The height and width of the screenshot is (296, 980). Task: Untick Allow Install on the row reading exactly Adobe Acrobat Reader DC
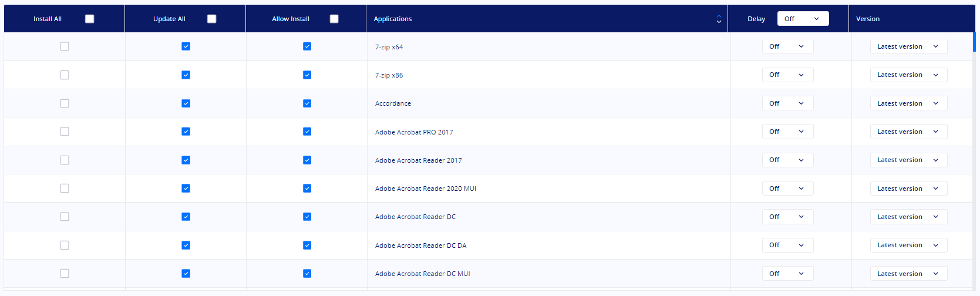[307, 217]
